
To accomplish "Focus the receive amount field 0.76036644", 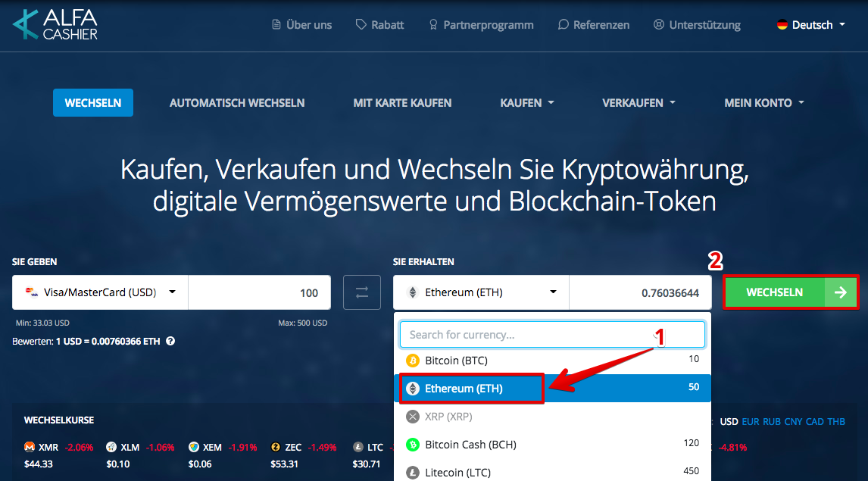I will pos(641,292).
